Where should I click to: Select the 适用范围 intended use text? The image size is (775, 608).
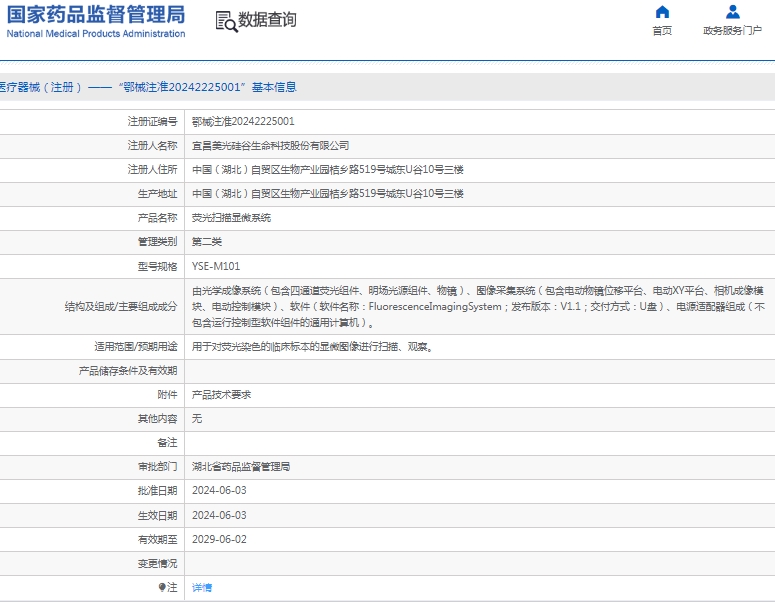tap(313, 347)
